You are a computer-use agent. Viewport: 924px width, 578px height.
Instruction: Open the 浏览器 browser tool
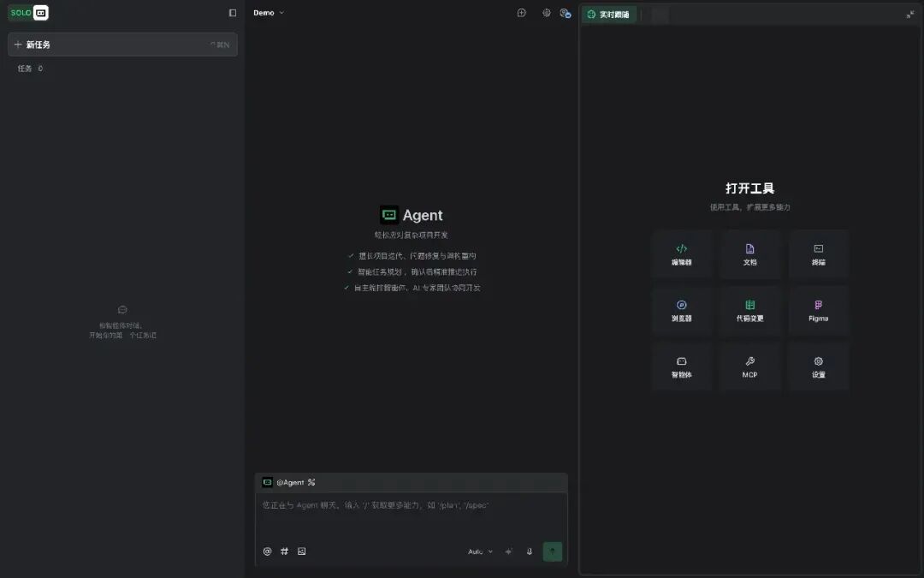pyautogui.click(x=682, y=311)
